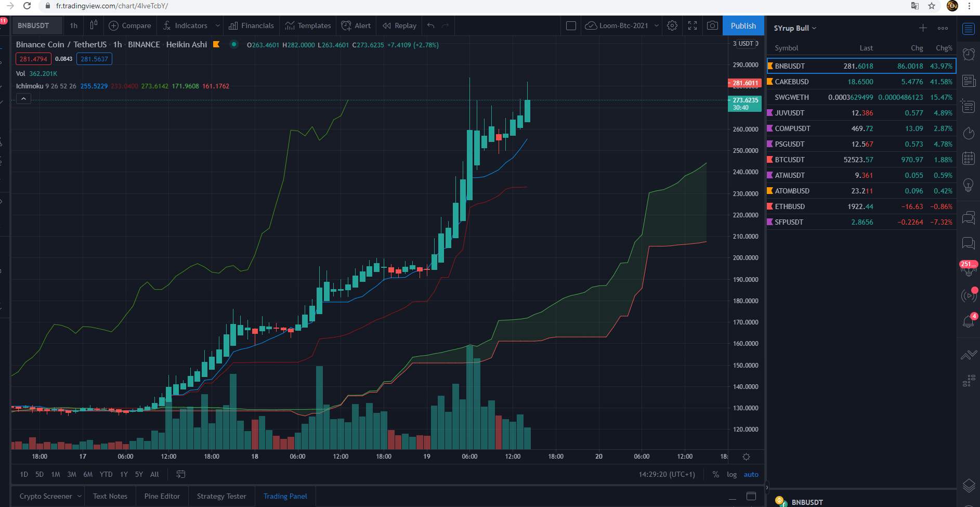The height and width of the screenshot is (507, 980).
Task: Redo the chart action
Action: tap(445, 25)
